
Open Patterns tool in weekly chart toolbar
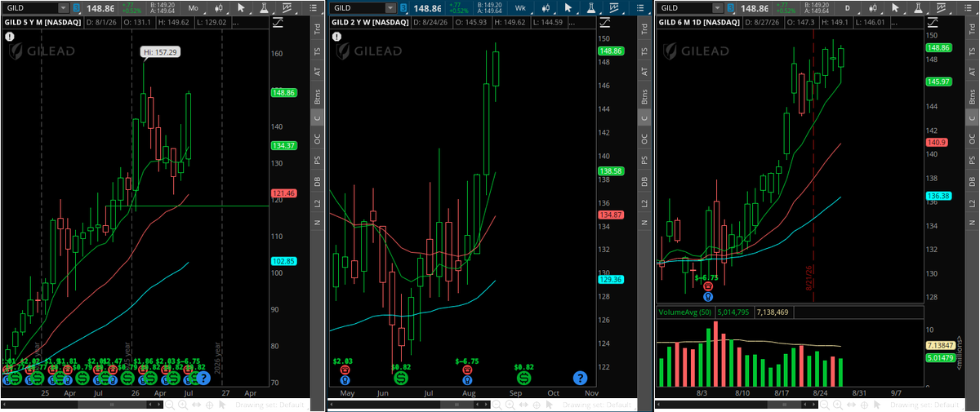coord(614,8)
